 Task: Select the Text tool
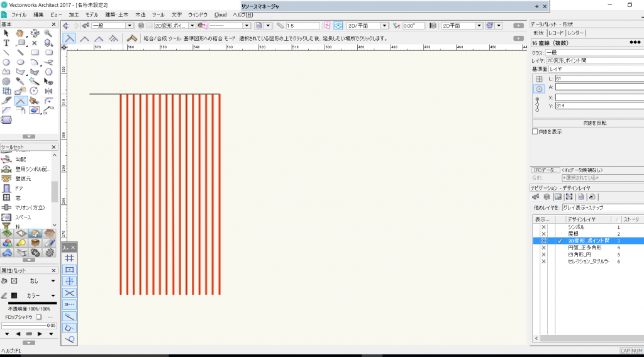(x=6, y=43)
